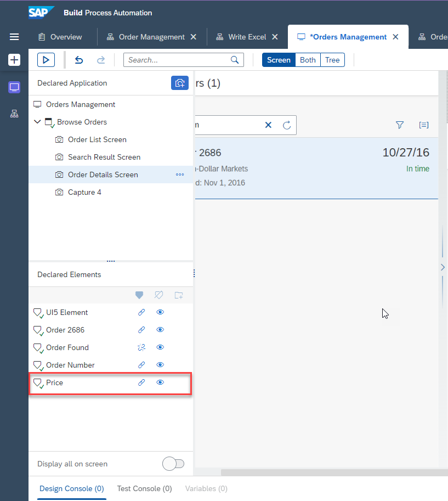Toggle visibility eye for Order Number
This screenshot has width=448, height=501.
[160, 365]
